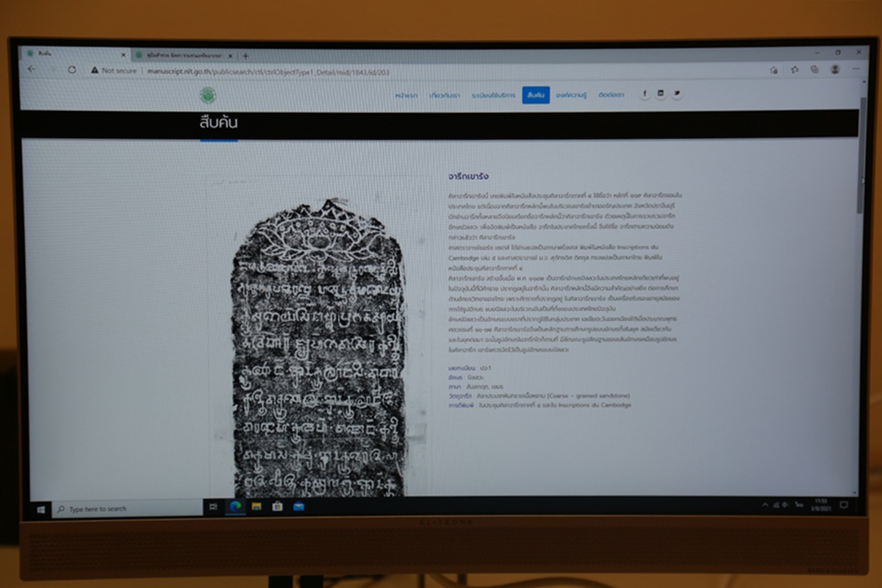The height and width of the screenshot is (588, 882).
Task: Click the Facebook social icon
Action: (645, 94)
